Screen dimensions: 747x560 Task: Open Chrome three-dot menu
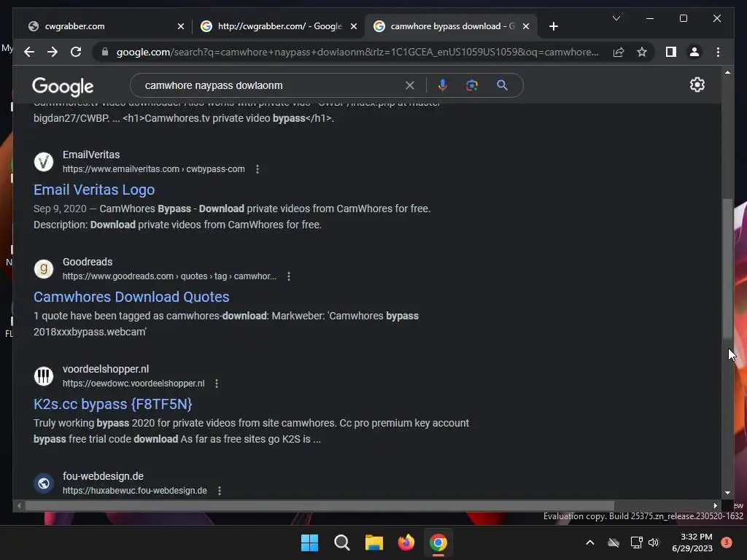coord(718,52)
